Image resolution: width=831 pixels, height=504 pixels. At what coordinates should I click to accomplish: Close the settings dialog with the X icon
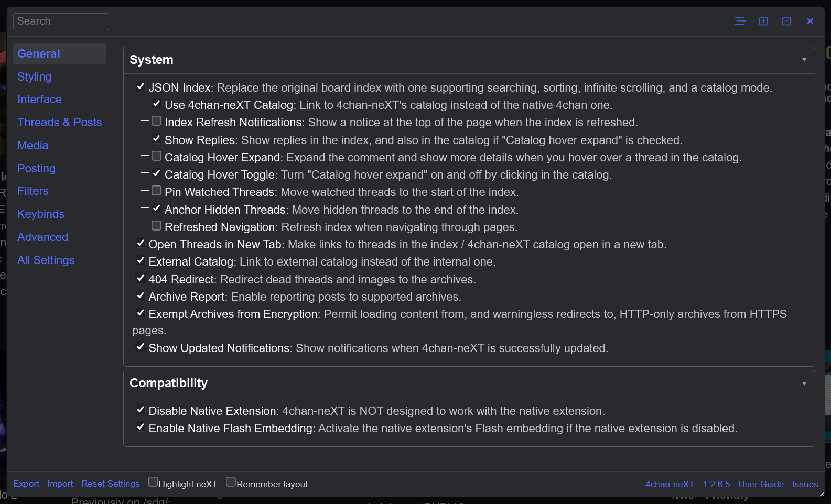click(x=810, y=21)
